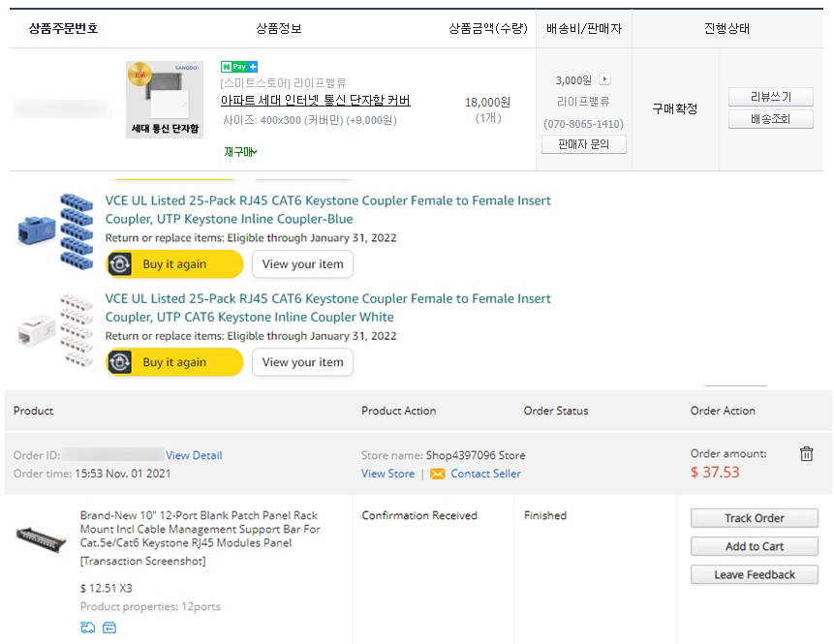Open the Transaction Screenshot link
Viewport: 834px width, 644px height.
pos(142,561)
